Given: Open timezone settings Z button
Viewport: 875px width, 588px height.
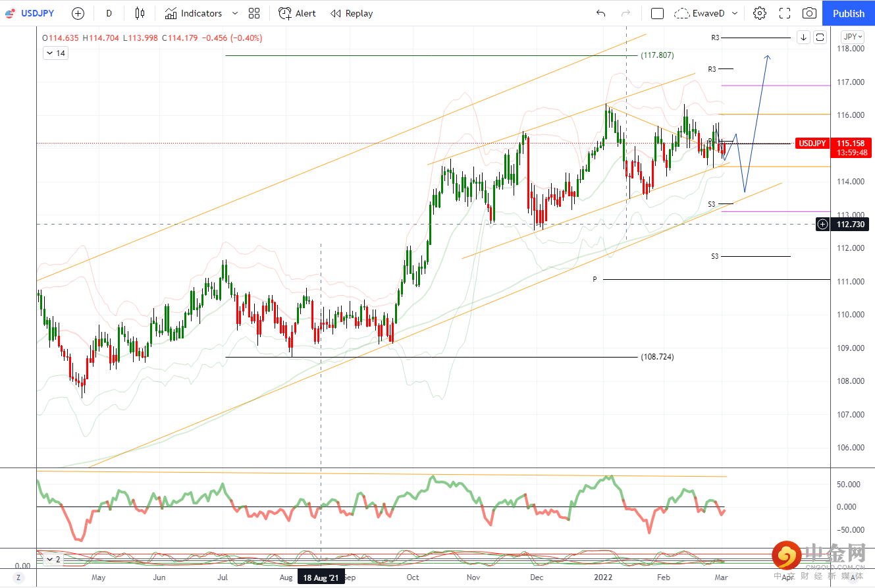Looking at the screenshot, I should point(18,577).
